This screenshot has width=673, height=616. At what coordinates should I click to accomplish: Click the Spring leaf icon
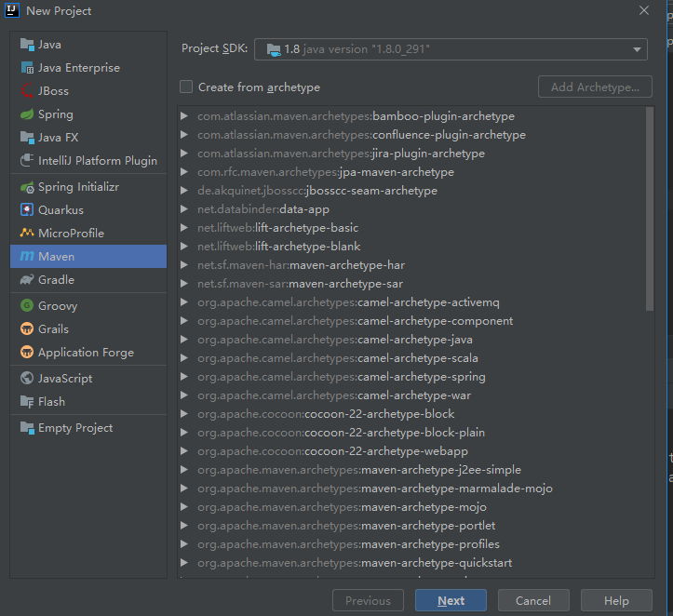click(x=27, y=114)
